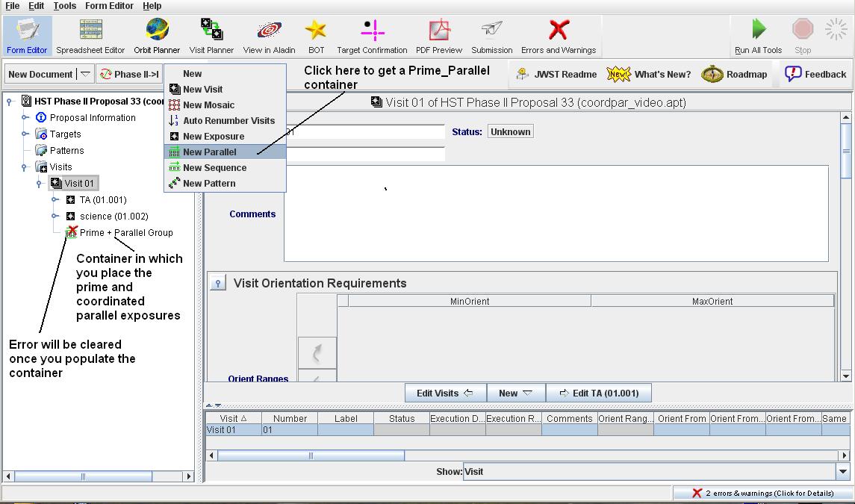Select Visit 01 in the tree
The width and height of the screenshot is (855, 504).
click(79, 183)
